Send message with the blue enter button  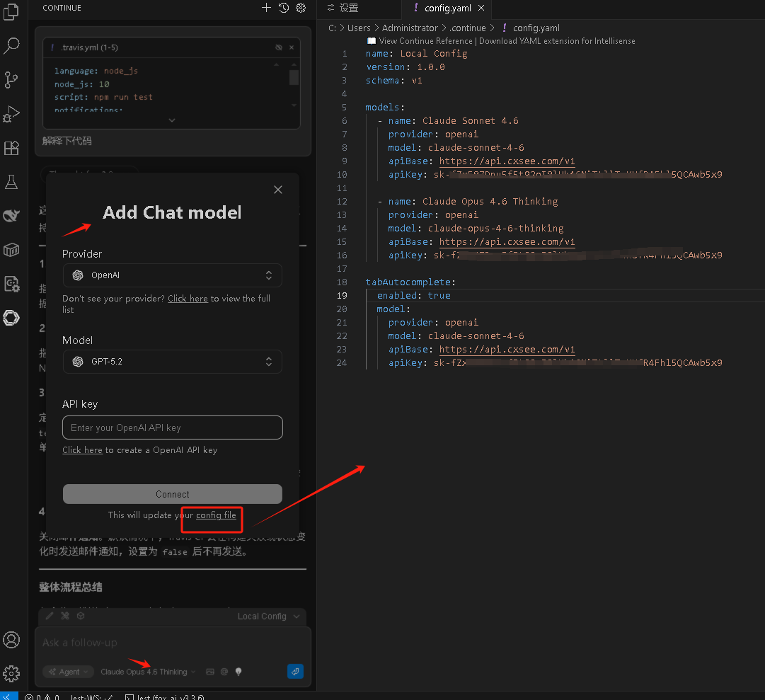(295, 672)
